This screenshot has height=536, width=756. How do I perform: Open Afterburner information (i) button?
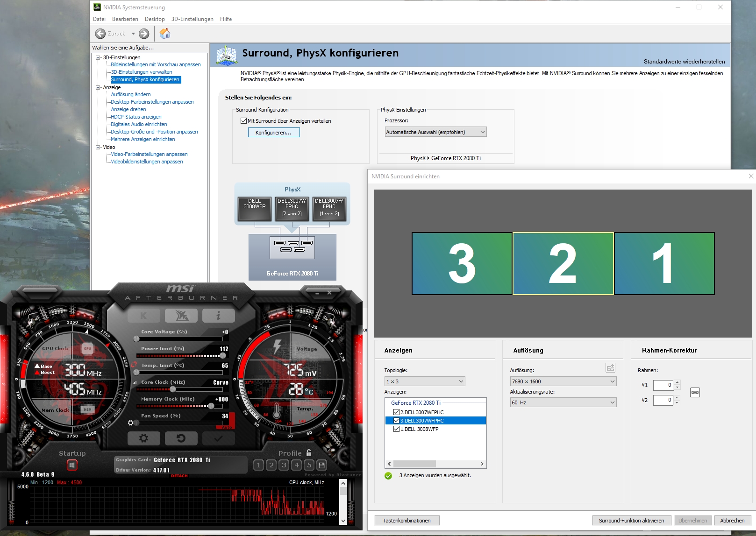218,316
